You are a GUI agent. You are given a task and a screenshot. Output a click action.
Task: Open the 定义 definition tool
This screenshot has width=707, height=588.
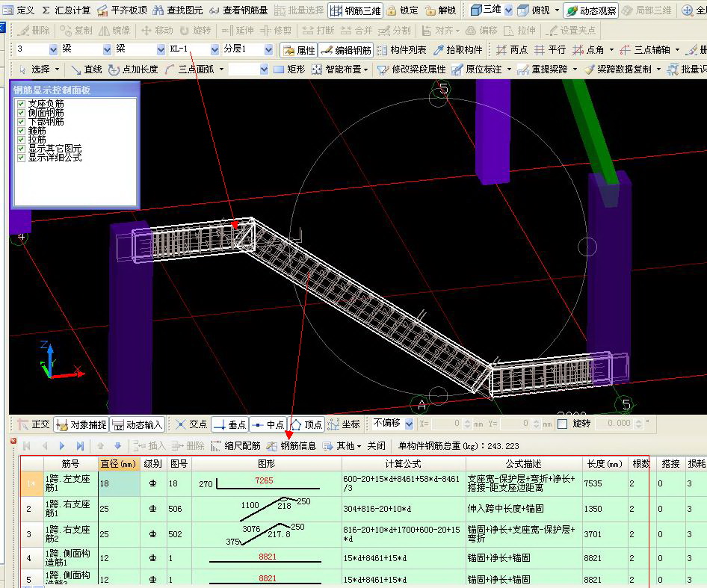pos(19,10)
